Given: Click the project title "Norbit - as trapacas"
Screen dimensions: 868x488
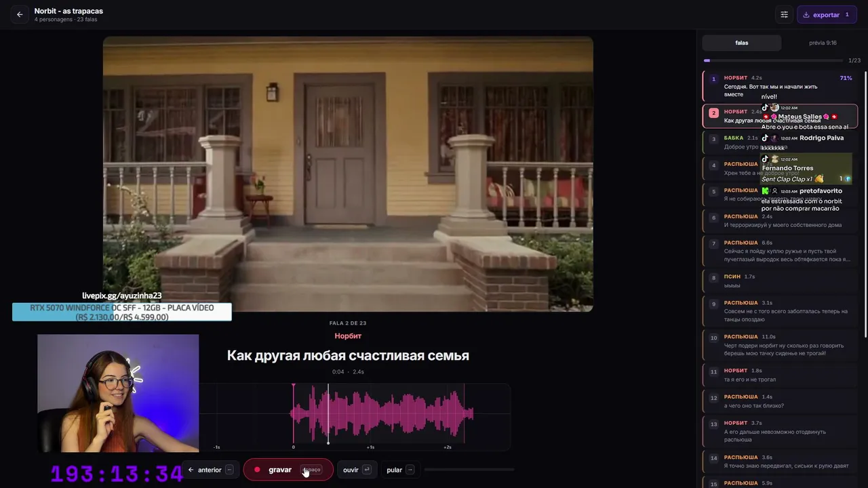Looking at the screenshot, I should [68, 11].
